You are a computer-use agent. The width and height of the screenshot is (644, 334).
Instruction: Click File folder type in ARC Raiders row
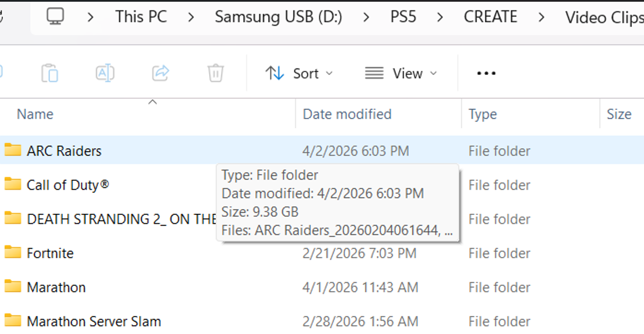[x=499, y=151]
